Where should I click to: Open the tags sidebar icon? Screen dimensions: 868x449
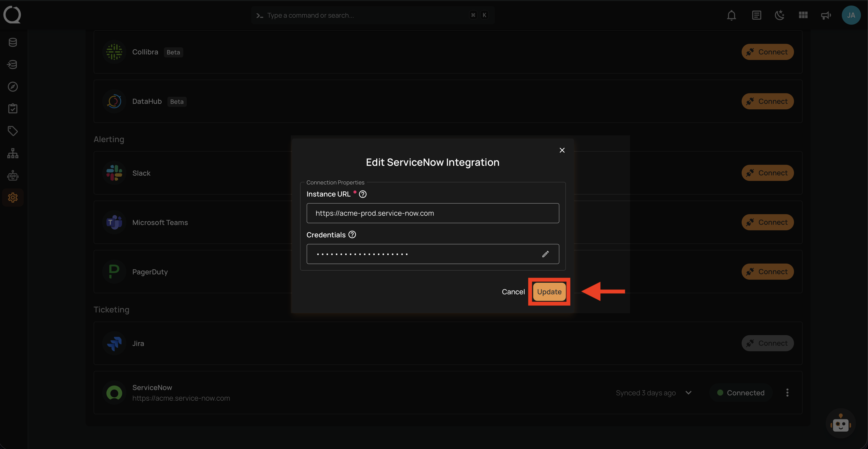(x=13, y=131)
